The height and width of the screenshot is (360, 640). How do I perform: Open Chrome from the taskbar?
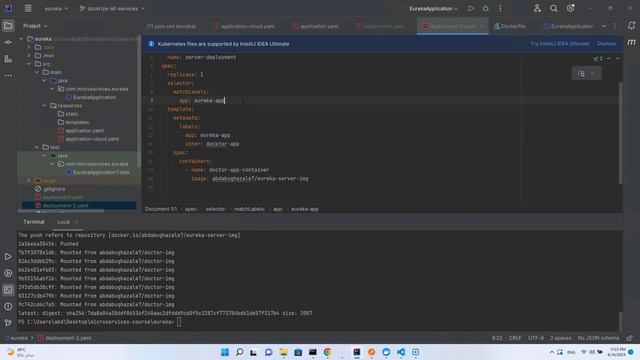point(327,352)
